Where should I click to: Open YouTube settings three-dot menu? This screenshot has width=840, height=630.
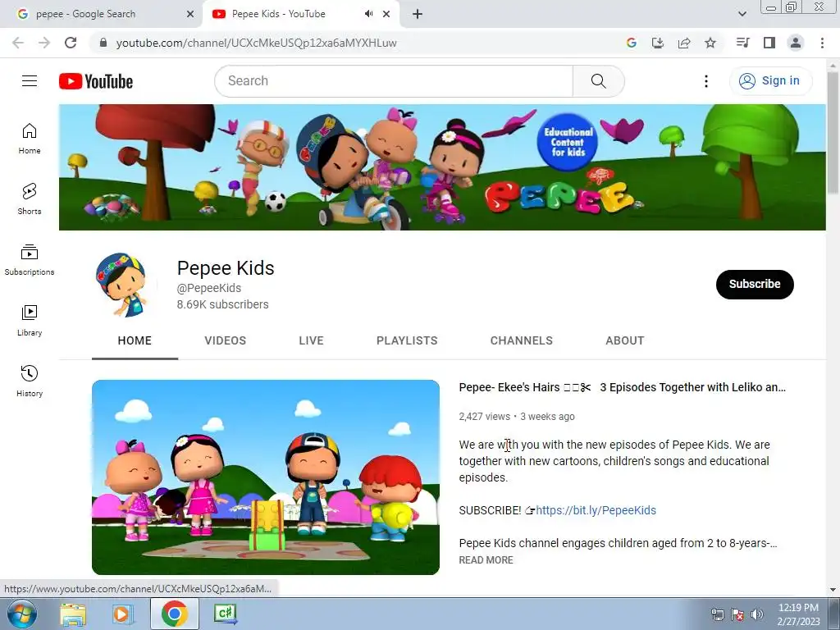[706, 81]
